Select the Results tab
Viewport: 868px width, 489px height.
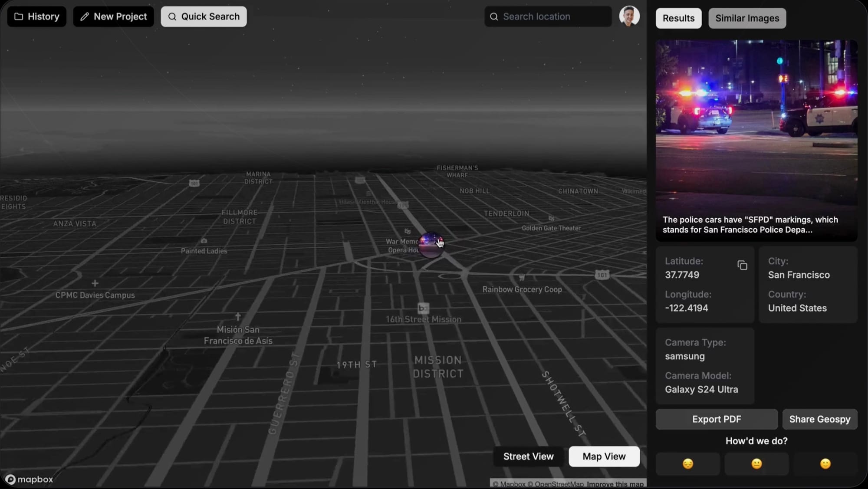(x=678, y=18)
